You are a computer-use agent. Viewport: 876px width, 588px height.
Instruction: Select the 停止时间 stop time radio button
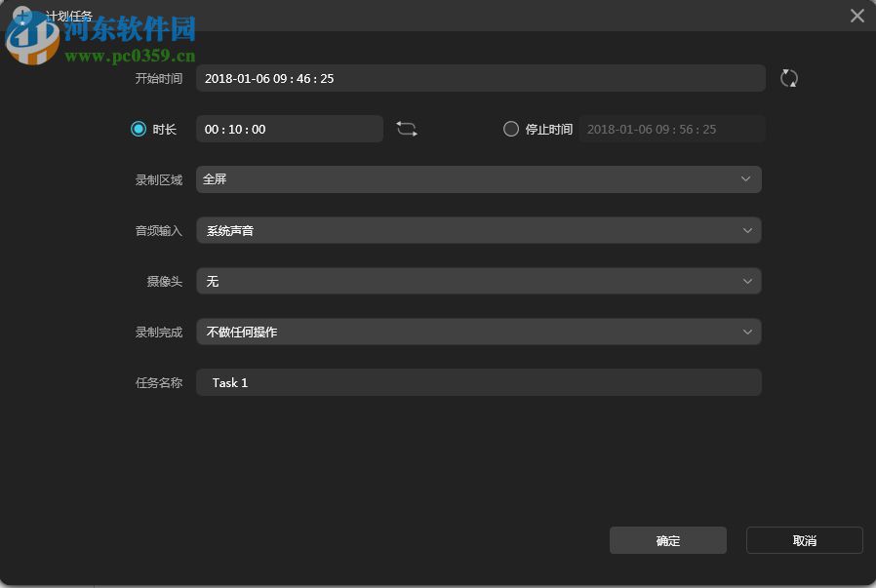[511, 128]
